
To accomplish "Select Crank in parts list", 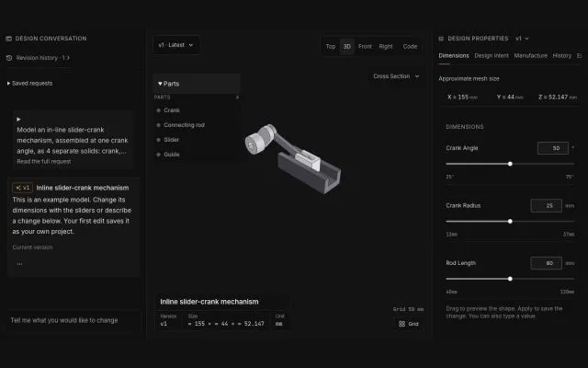I will point(172,110).
